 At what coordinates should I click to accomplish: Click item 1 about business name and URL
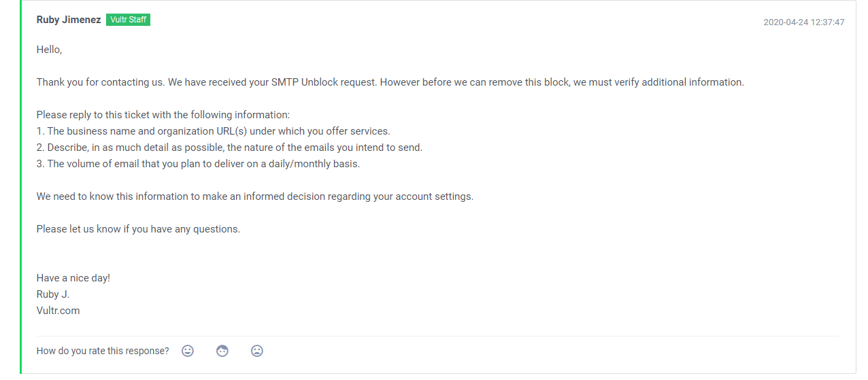point(214,131)
